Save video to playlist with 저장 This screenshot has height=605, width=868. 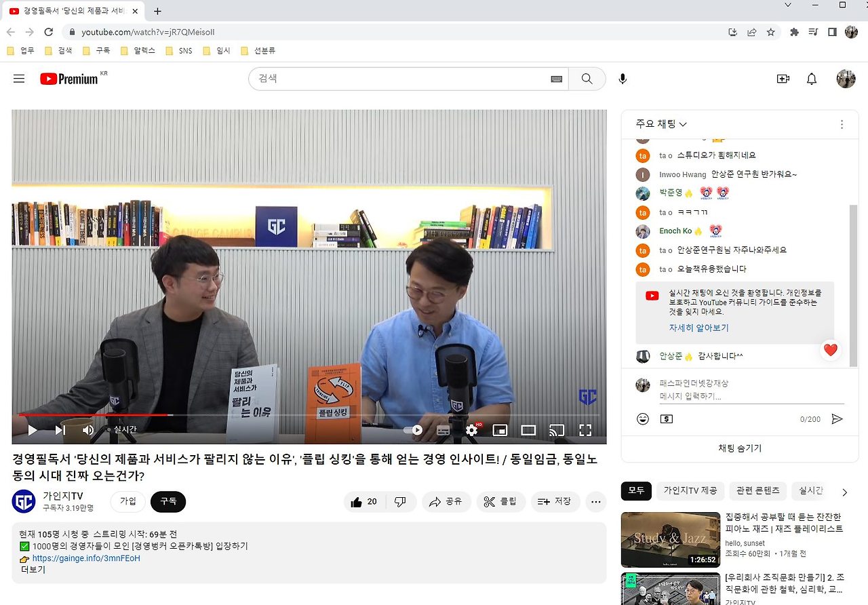click(555, 502)
